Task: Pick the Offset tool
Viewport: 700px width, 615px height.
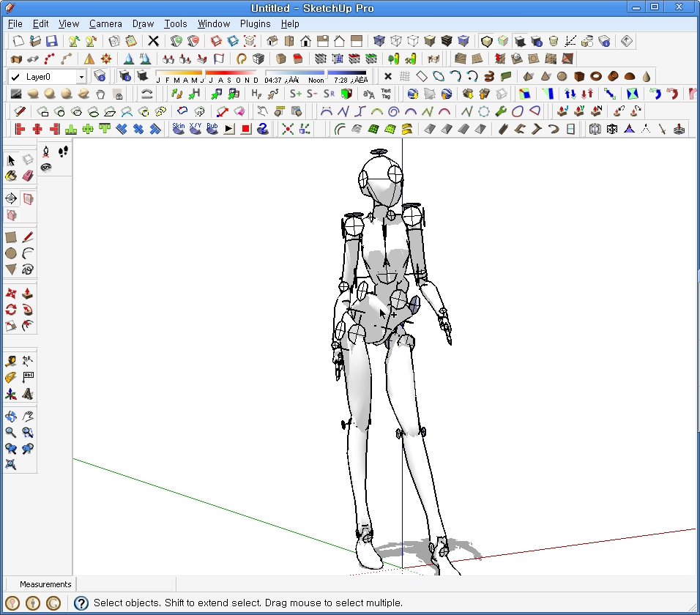Action: click(x=28, y=326)
